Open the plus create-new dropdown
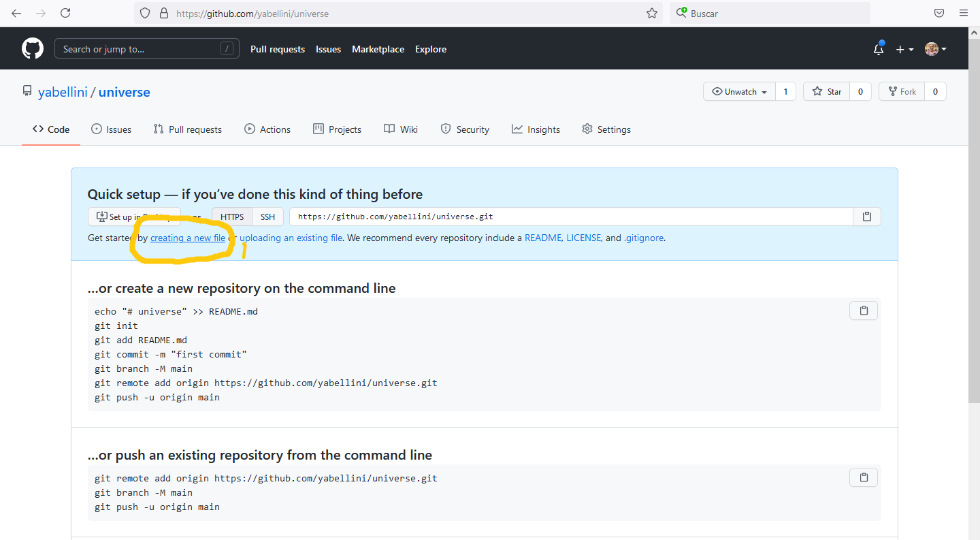Screen dimensions: 980x540 [x=904, y=49]
